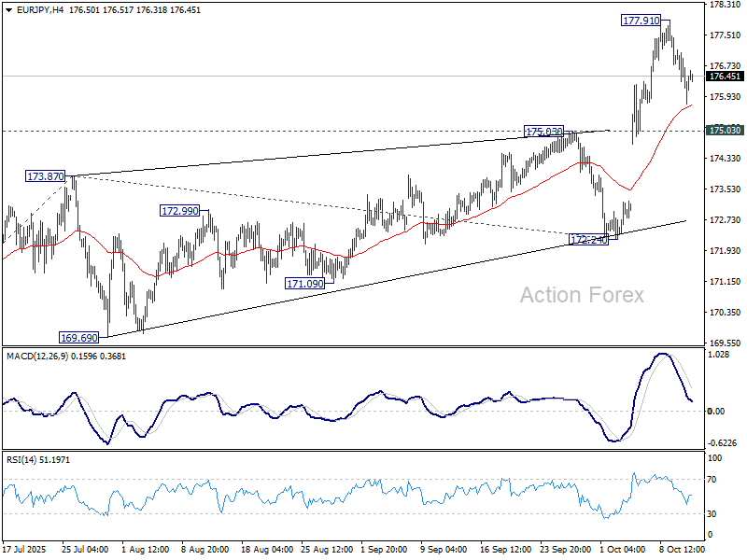Image resolution: width=747 pixels, height=560 pixels.
Task: Click the 175.030 level tag on price axis
Action: (x=726, y=131)
